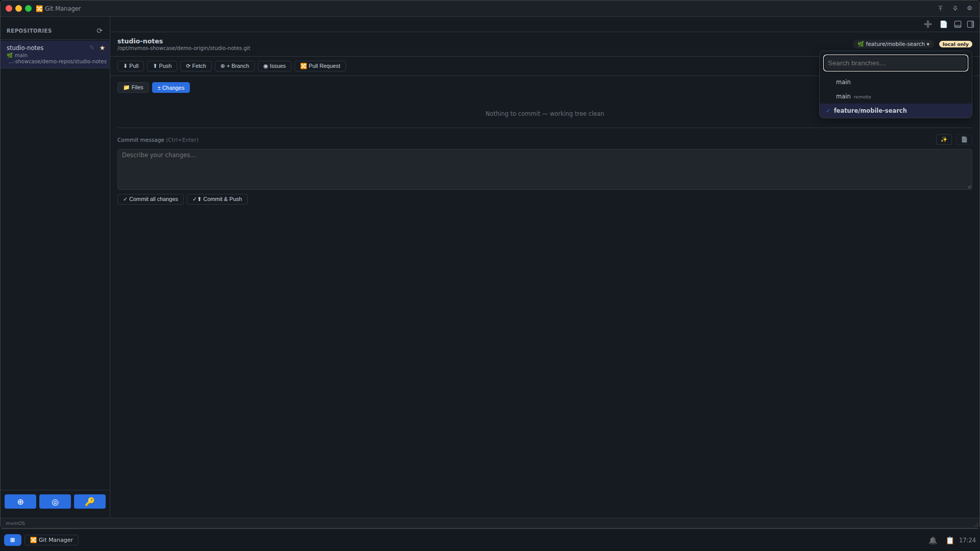Select main remote branch in dropdown
Viewport: 980px width, 551px height.
pyautogui.click(x=896, y=96)
